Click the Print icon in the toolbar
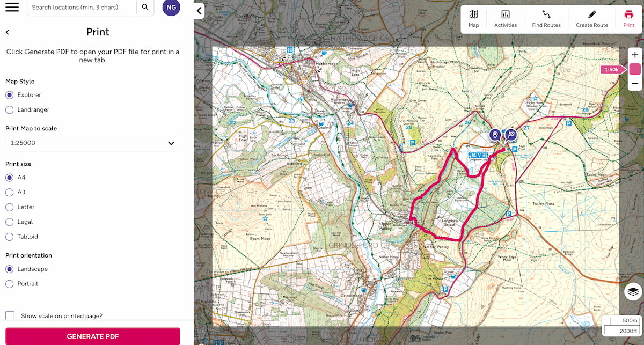Image resolution: width=644 pixels, height=345 pixels. [628, 19]
